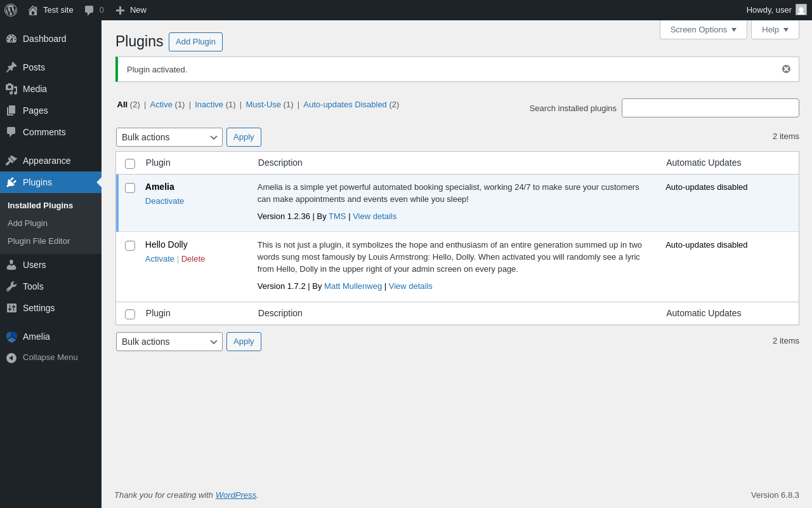Click the WordPress logo icon
This screenshot has width=812, height=508.
(11, 10)
